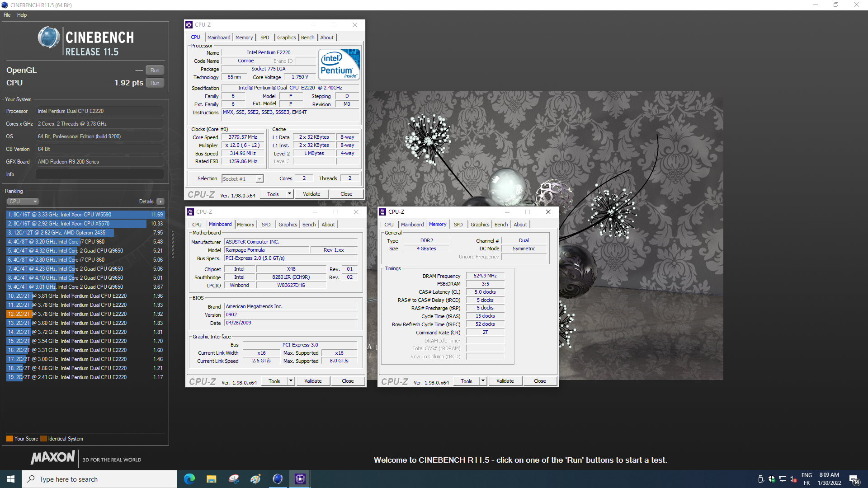The image size is (868, 488).
Task: Click the Cinebench logo sphere icon
Action: (48, 38)
